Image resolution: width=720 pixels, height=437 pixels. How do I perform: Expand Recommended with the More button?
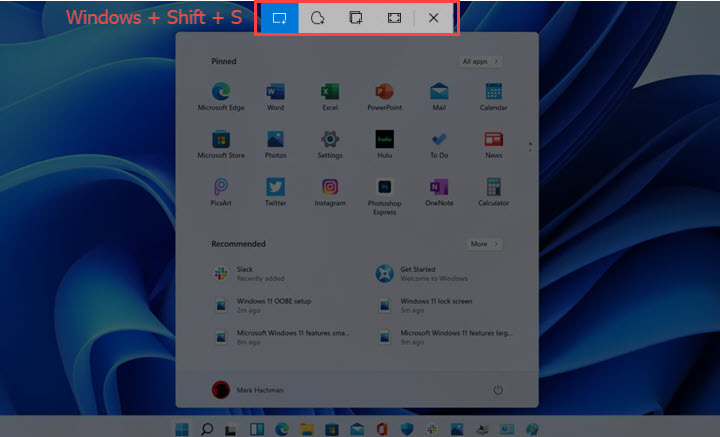[x=484, y=244]
